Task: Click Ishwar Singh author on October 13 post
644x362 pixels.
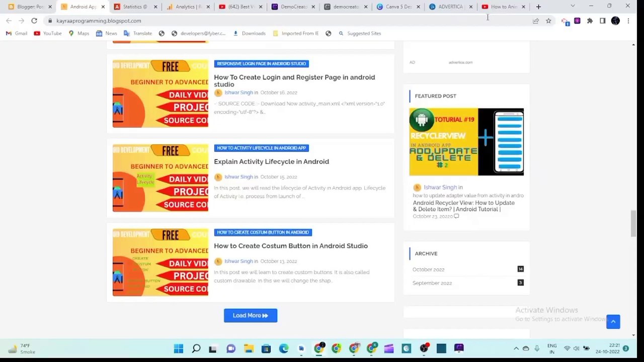Action: pos(238,261)
